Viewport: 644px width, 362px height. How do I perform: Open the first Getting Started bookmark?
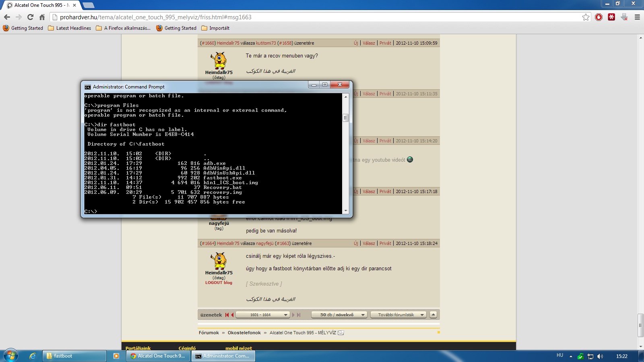(x=23, y=28)
